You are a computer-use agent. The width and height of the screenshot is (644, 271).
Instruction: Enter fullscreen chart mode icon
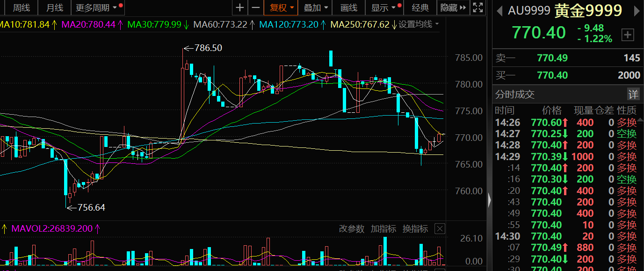pos(478,7)
